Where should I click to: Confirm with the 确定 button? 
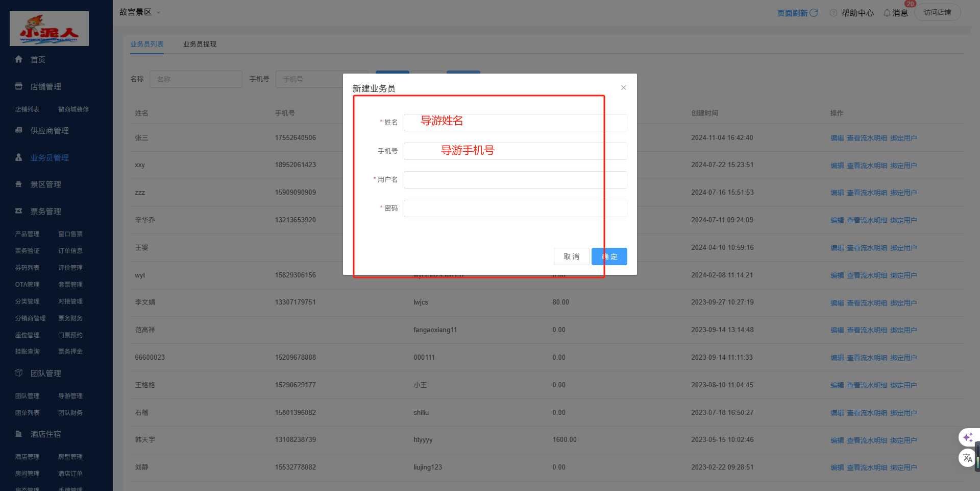pyautogui.click(x=609, y=256)
